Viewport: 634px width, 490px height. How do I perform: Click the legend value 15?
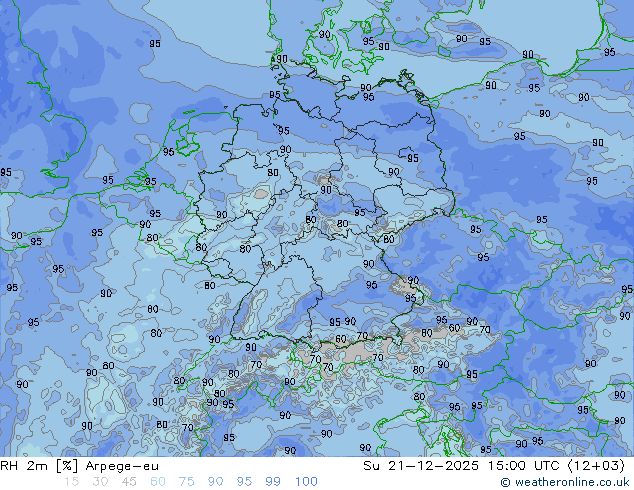coord(71,482)
